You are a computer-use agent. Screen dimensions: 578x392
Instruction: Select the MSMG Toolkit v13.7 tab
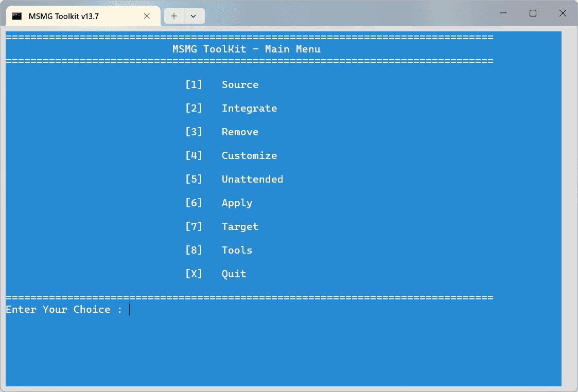(x=83, y=16)
